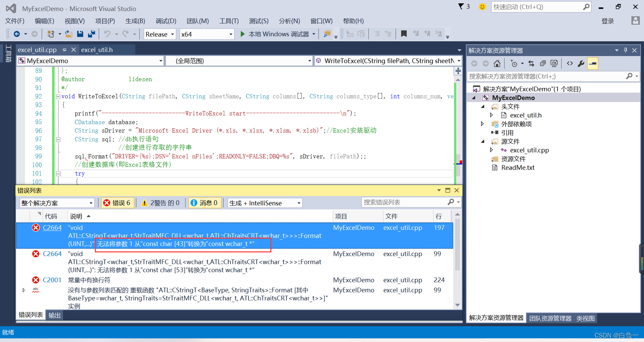This screenshot has height=342, width=644.
Task: Toggle the 消息 0 messages filter
Action: click(204, 203)
